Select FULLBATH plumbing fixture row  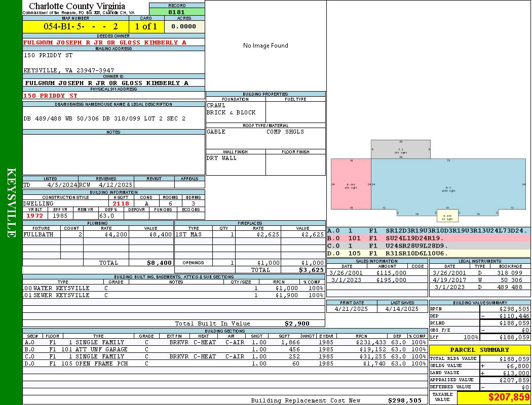[98, 234]
